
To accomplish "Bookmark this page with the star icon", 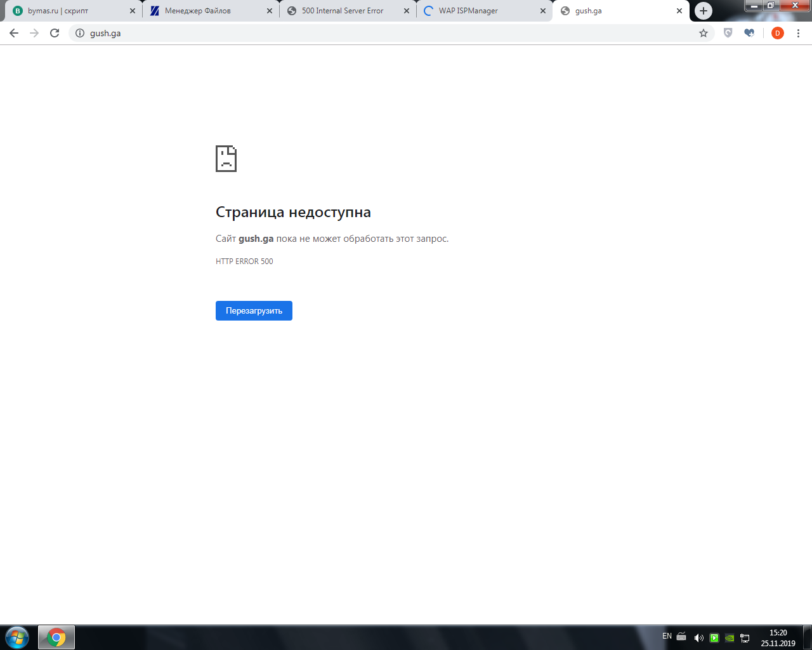I will (x=704, y=33).
